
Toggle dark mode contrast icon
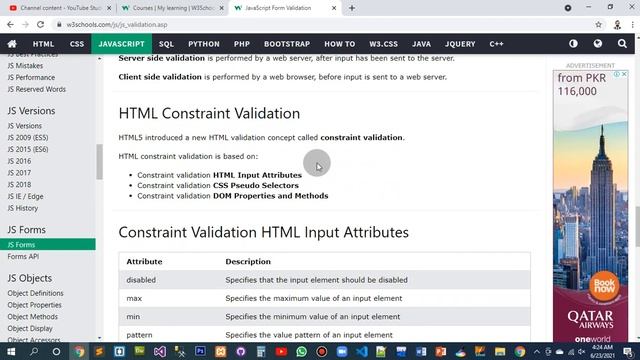coord(573,44)
